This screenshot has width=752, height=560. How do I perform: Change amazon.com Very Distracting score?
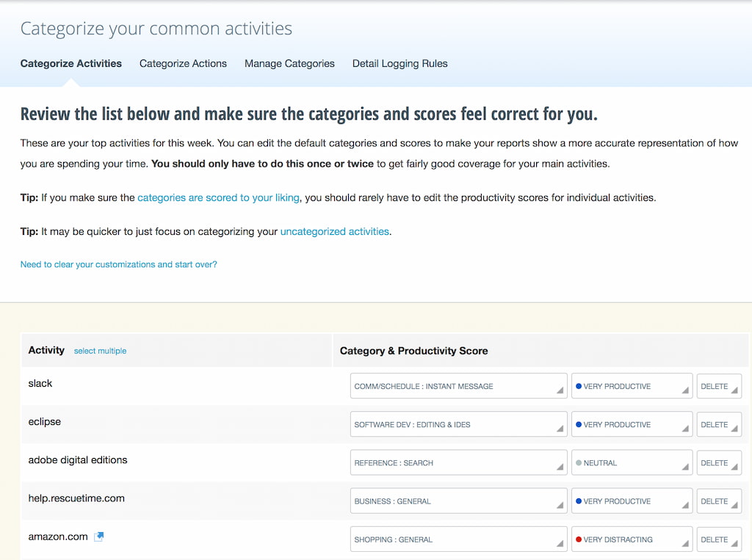pyautogui.click(x=632, y=539)
